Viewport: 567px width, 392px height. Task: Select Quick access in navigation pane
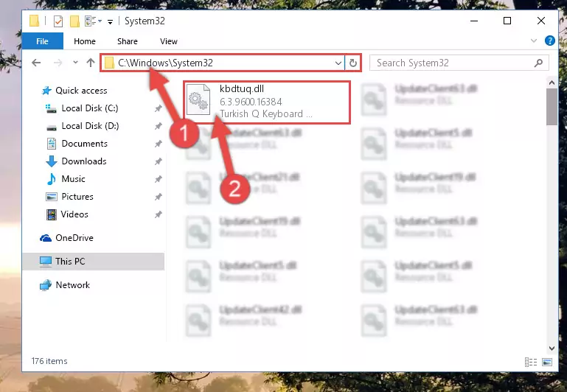coord(81,91)
